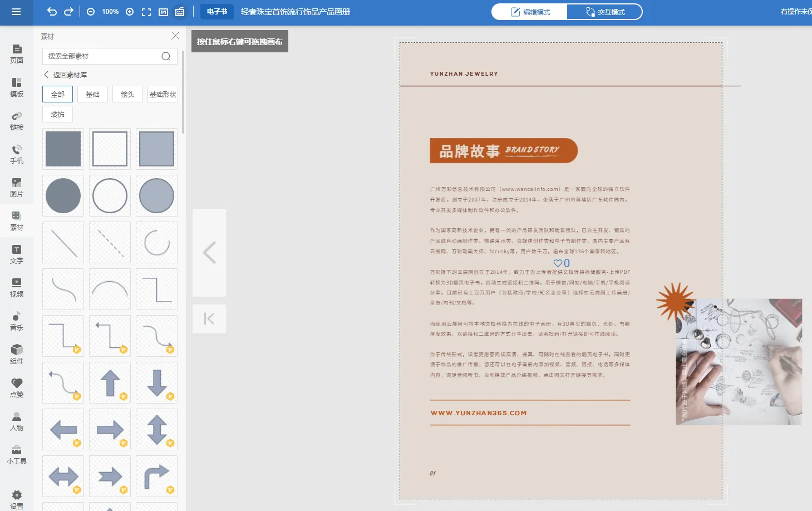Image resolution: width=812 pixels, height=511 pixels.
Task: Select the YUNZHAN JEWELRY header text
Action: pyautogui.click(x=464, y=73)
